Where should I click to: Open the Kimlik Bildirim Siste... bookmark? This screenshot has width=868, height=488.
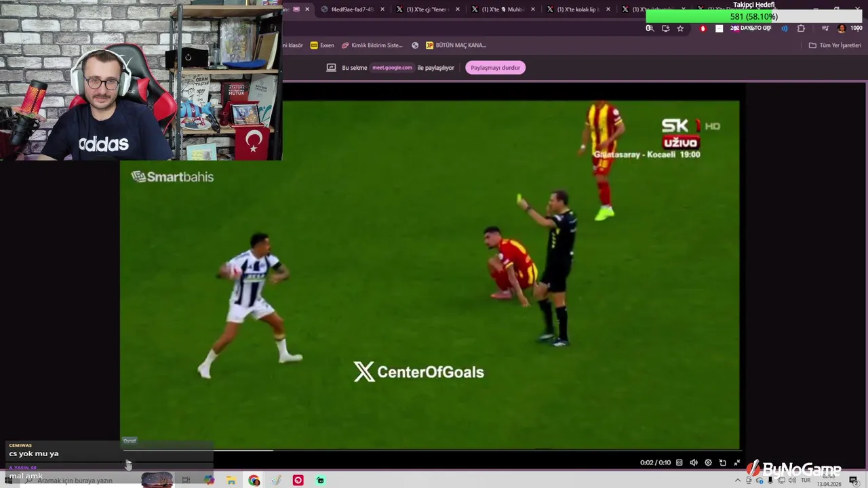click(372, 45)
